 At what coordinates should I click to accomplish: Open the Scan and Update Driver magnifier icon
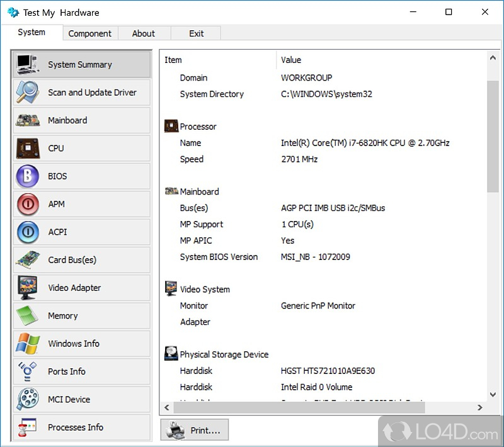click(28, 93)
